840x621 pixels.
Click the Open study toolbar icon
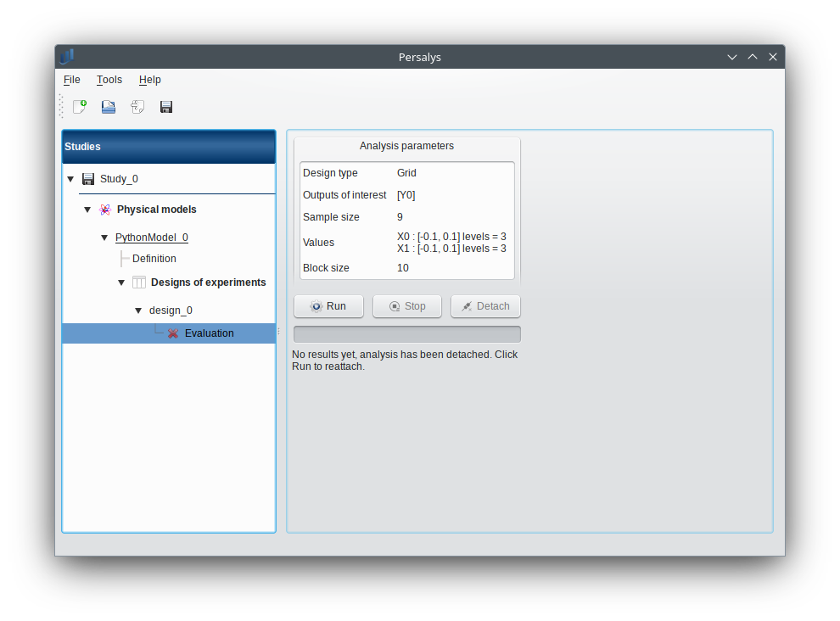109,107
